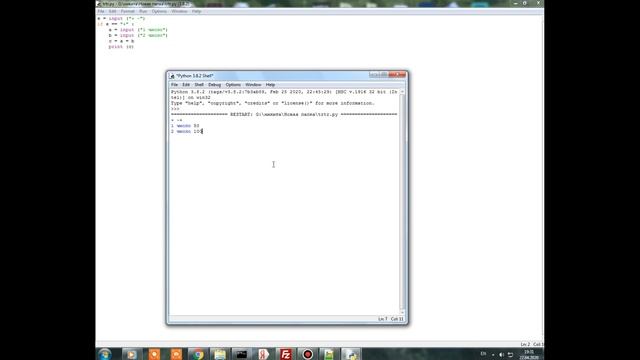Screen dimensions: 640x360
Task: Open the Python IDLE taskbar icon
Action: [351, 354]
